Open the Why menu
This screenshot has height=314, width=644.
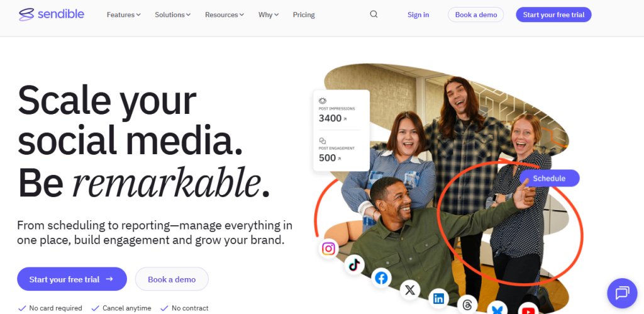click(x=269, y=15)
